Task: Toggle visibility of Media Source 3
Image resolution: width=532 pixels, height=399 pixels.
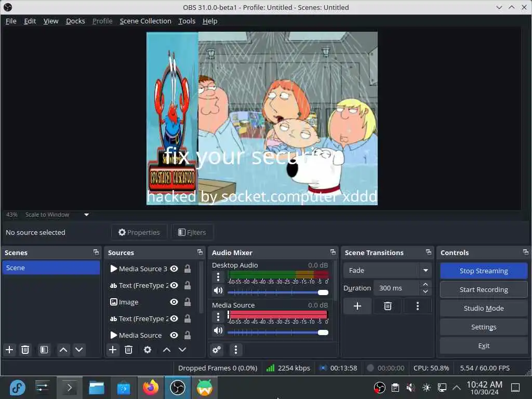Action: tap(174, 269)
